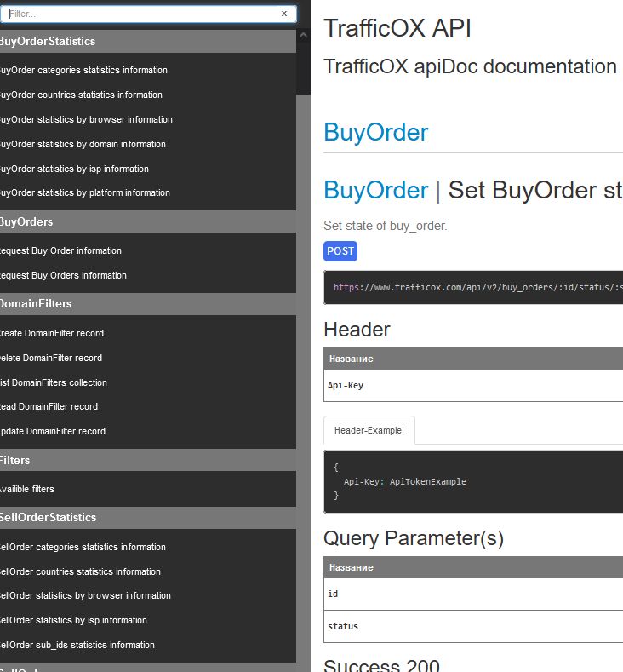Viewport: 623px width, 672px height.
Task: Open SellOrder sub_ids statistics information
Action: point(77,646)
